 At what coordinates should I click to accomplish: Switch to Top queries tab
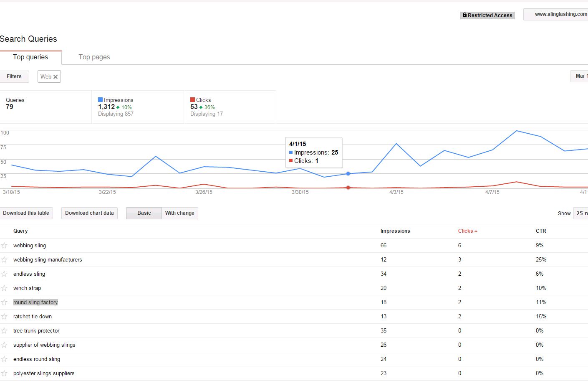[30, 57]
